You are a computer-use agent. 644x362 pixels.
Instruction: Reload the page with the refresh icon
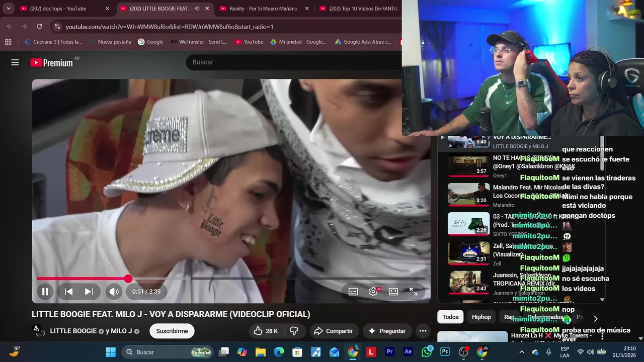tap(39, 26)
